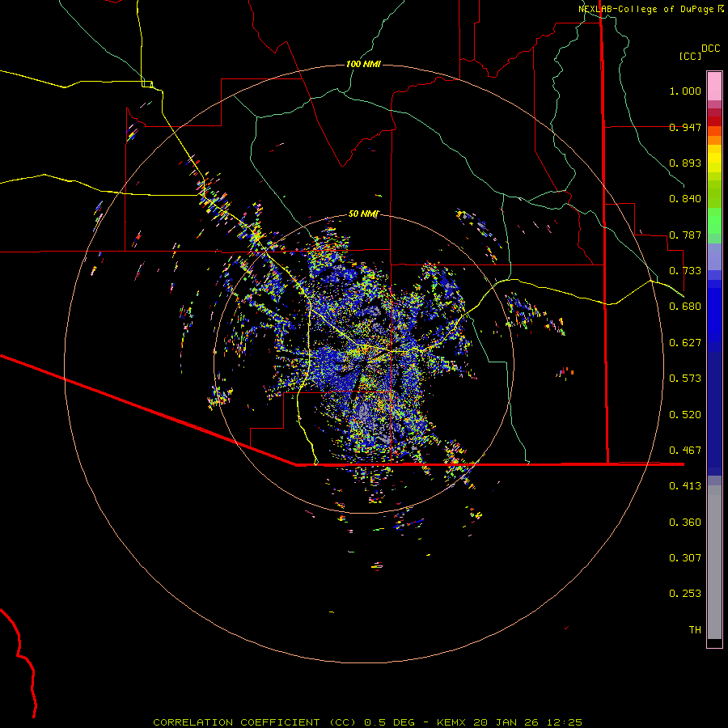Click the bright green segment of the color bar
Image resolution: width=728 pixels, height=728 pixels.
click(714, 221)
